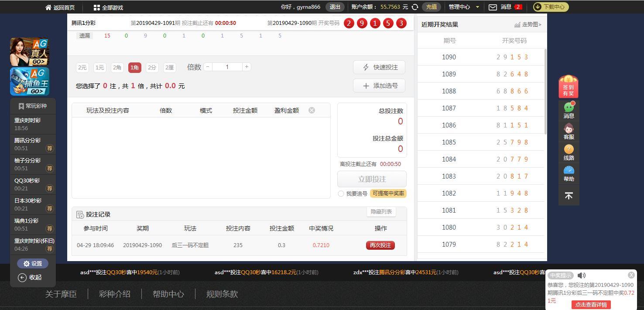Click result row for period 1085

[481, 142]
